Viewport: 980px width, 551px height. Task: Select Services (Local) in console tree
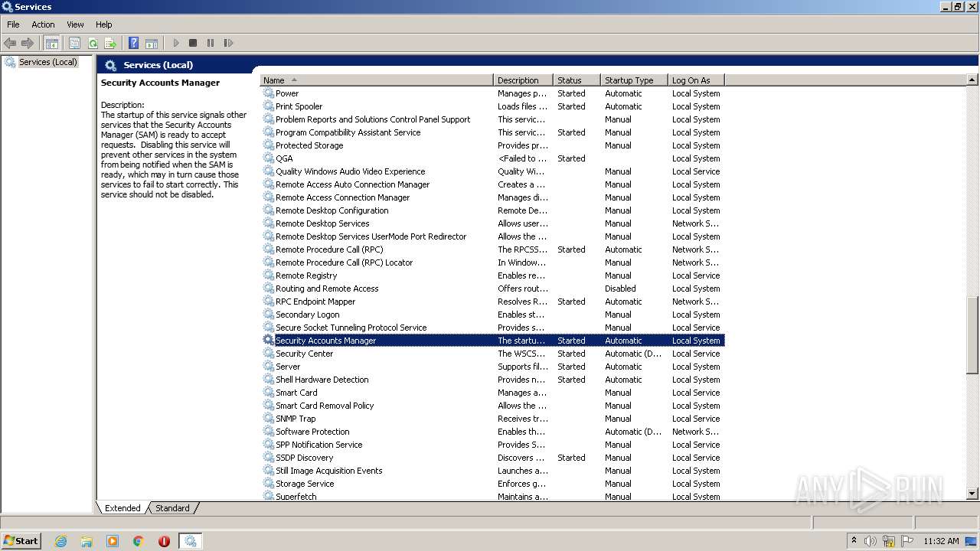pos(47,62)
